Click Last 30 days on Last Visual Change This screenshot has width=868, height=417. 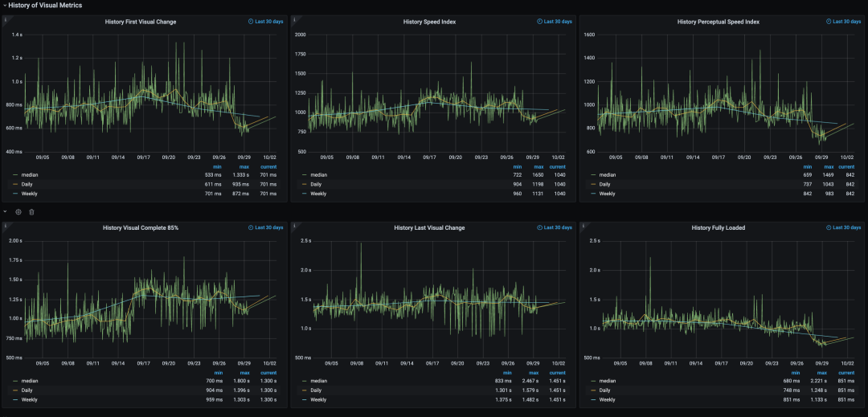(x=555, y=227)
